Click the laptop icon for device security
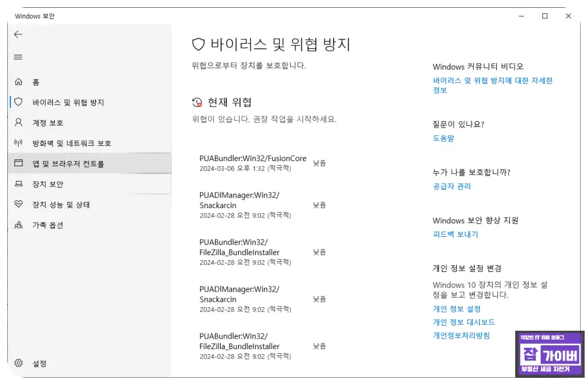Viewport: 588px width, 385px height. pos(18,184)
